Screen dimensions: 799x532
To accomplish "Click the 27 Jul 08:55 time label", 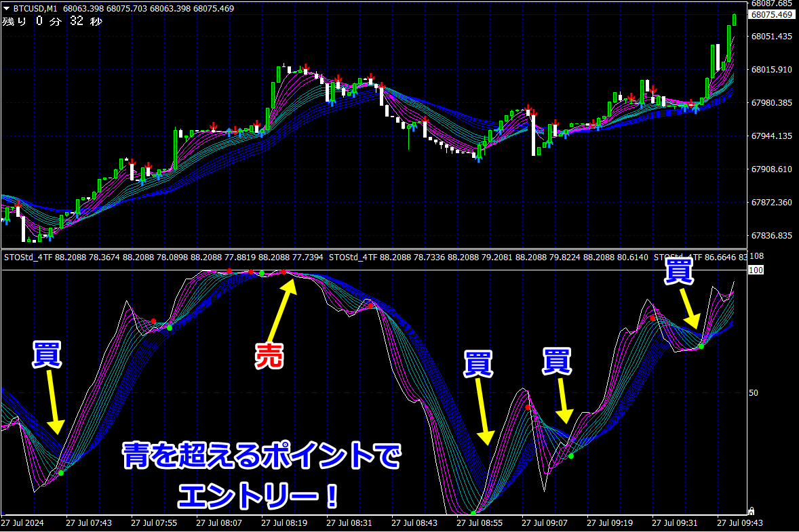I will pyautogui.click(x=480, y=523).
